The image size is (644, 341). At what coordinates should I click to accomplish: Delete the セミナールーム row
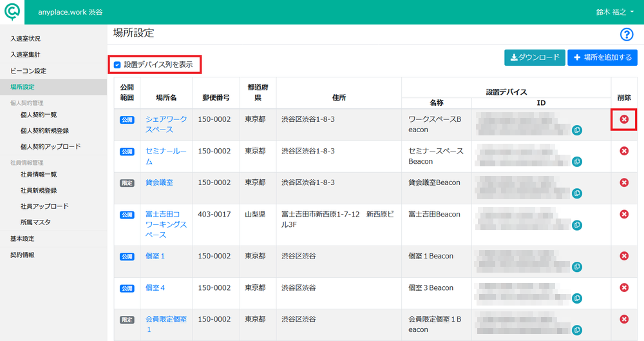[x=624, y=151]
